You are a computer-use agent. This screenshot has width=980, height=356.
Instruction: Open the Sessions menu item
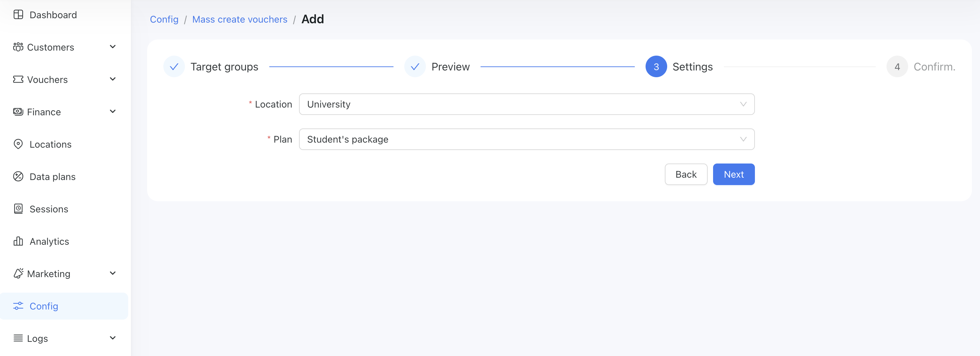point(64,209)
